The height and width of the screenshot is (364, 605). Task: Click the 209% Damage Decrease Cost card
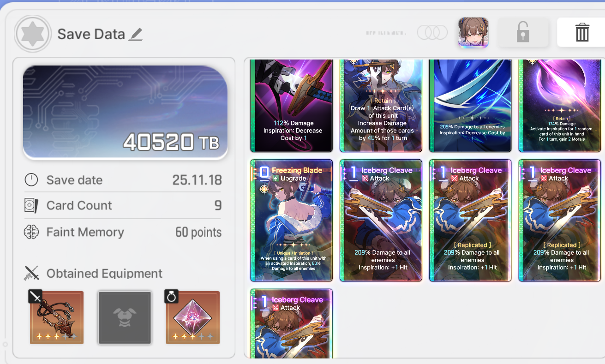[470, 105]
